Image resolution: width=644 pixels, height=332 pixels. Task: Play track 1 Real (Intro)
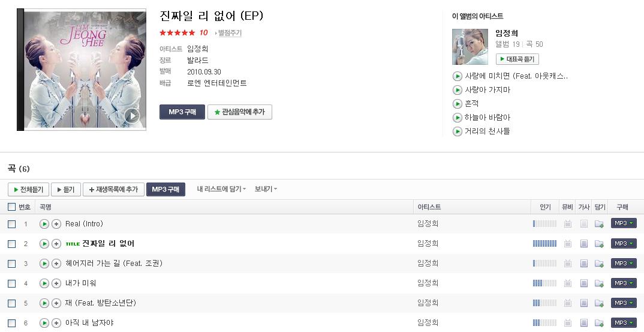pos(44,224)
